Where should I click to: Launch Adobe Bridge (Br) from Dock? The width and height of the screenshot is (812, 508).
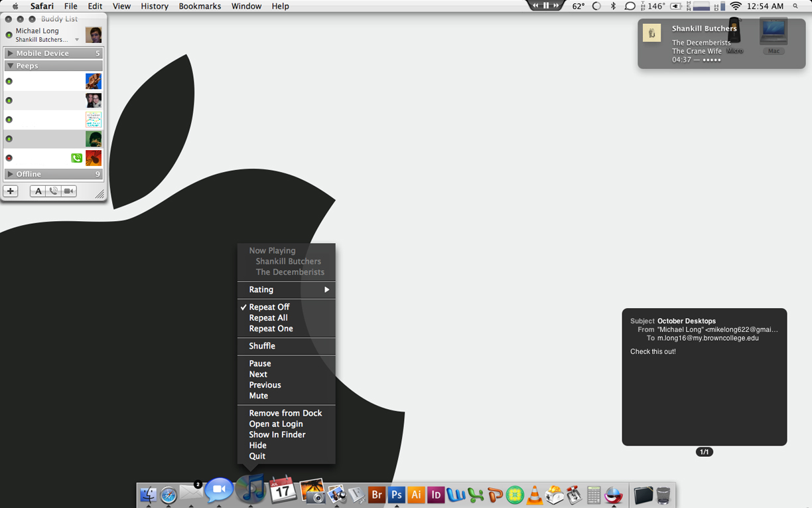click(376, 495)
